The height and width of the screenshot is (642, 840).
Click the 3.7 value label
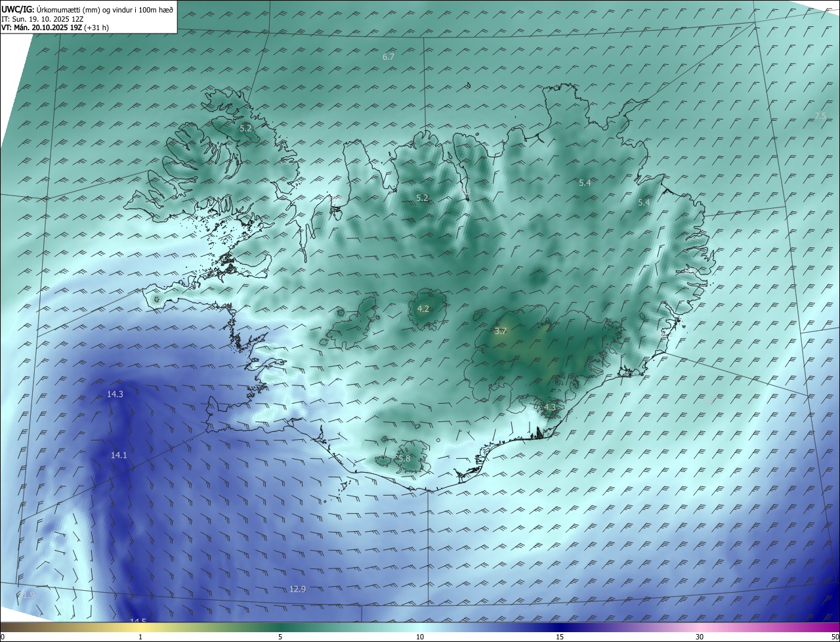click(x=500, y=332)
